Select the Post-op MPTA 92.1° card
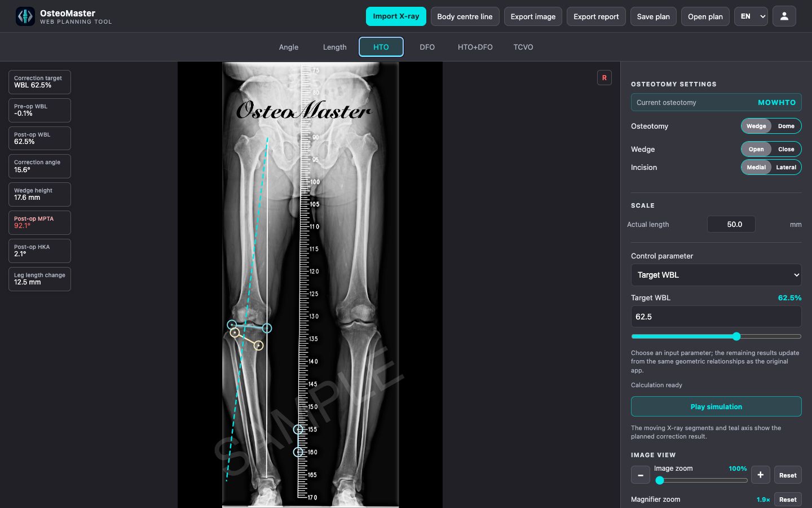This screenshot has height=508, width=812. (39, 222)
